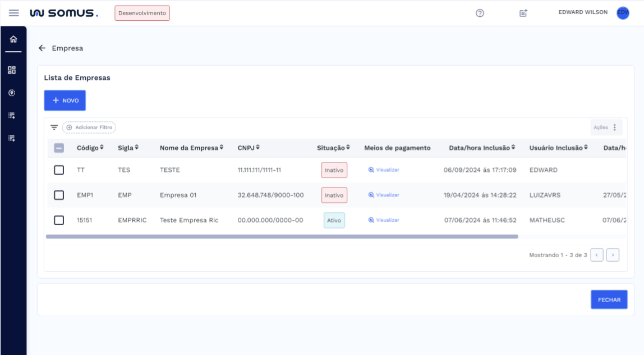The image size is (644, 355).
Task: Go back using the Empresa arrow
Action: 42,48
